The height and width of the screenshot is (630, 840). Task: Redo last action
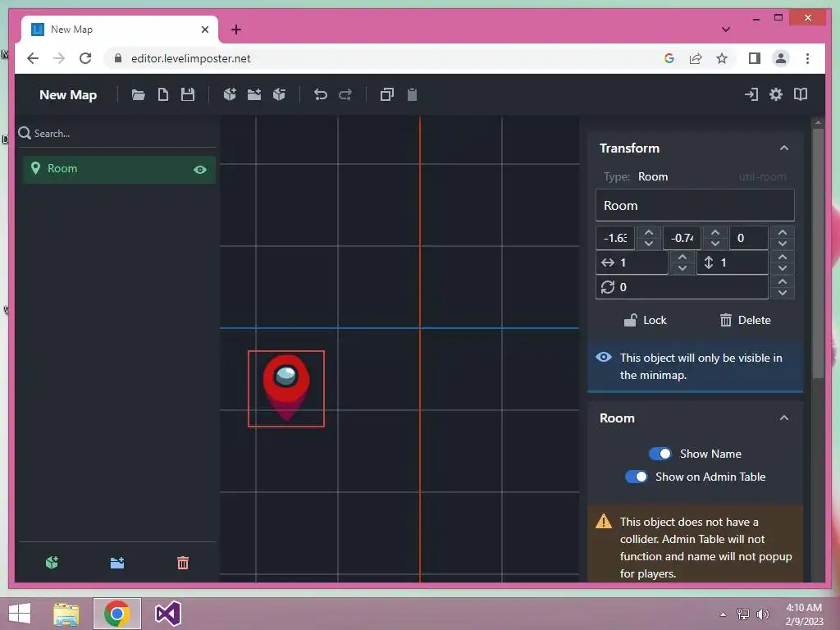pos(345,95)
